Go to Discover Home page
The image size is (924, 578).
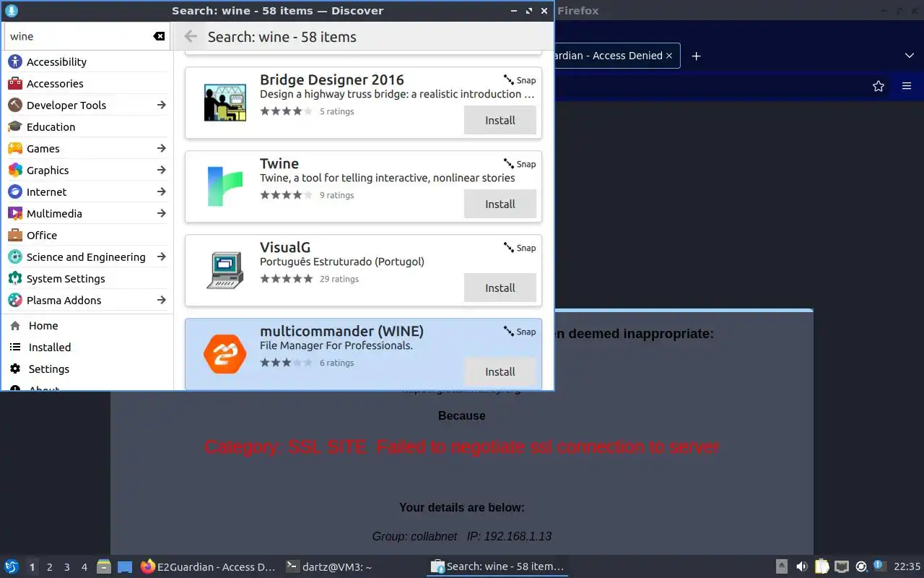pos(87,326)
